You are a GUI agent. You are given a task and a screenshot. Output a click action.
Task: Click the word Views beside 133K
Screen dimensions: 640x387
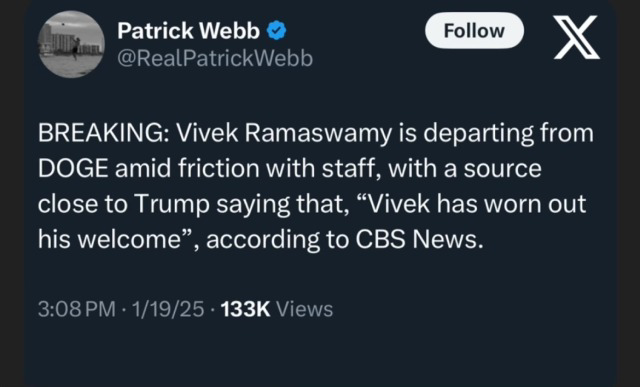click(305, 309)
